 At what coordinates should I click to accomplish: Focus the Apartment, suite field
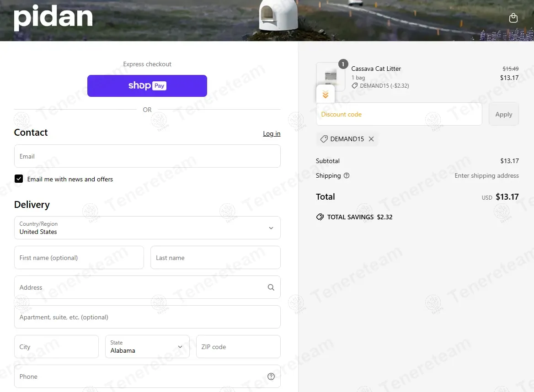point(147,317)
